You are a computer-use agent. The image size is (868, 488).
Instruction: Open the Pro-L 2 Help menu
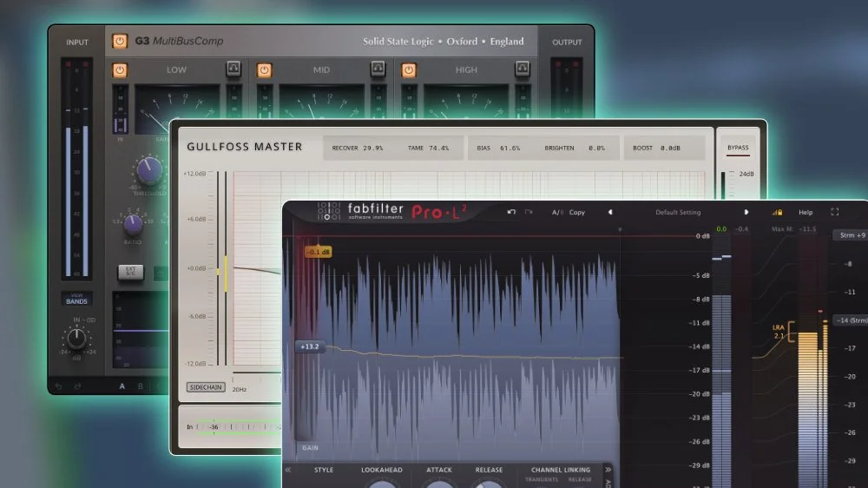coord(806,212)
